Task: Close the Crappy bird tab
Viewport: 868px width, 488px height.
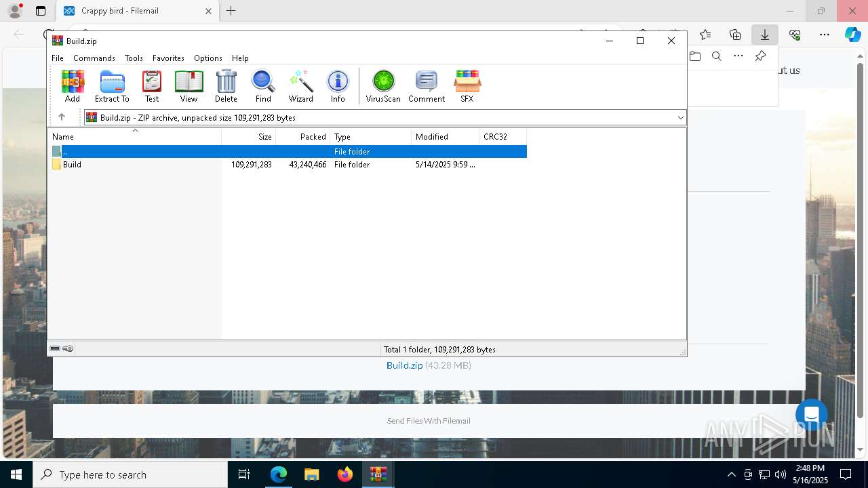Action: [208, 11]
